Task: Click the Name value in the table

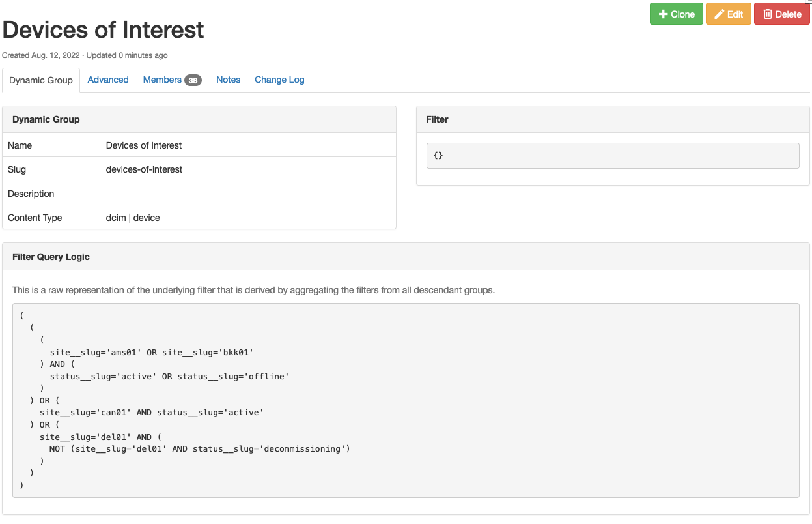Action: [144, 145]
